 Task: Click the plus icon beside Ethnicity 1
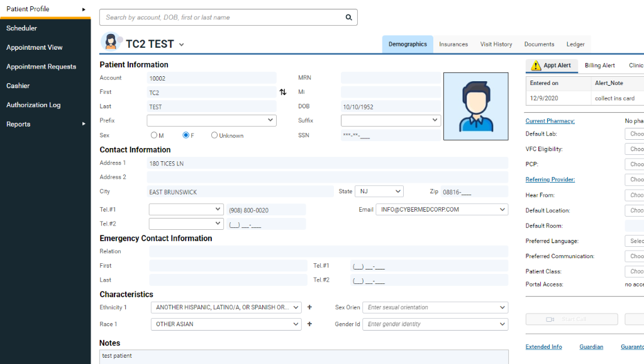tap(309, 307)
